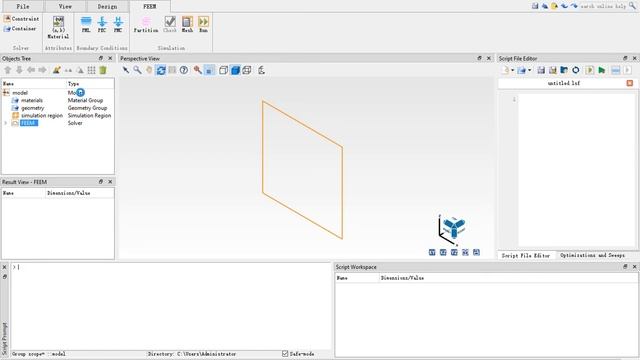The height and width of the screenshot is (360, 640).
Task: Click the left arrow in Objects Tree toolbar
Action: (31, 70)
